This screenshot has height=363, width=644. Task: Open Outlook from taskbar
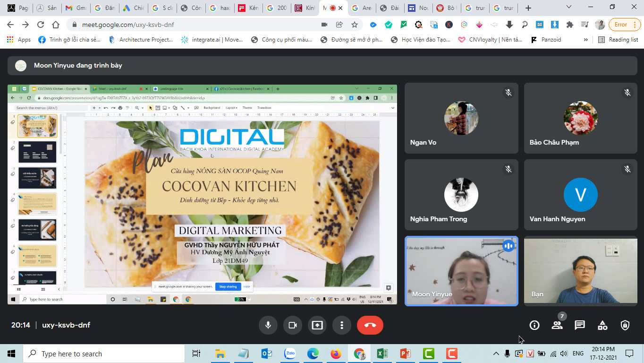tap(266, 354)
